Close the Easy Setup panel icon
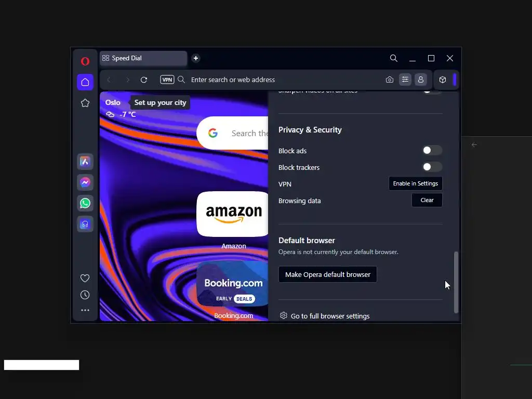 pyautogui.click(x=405, y=79)
